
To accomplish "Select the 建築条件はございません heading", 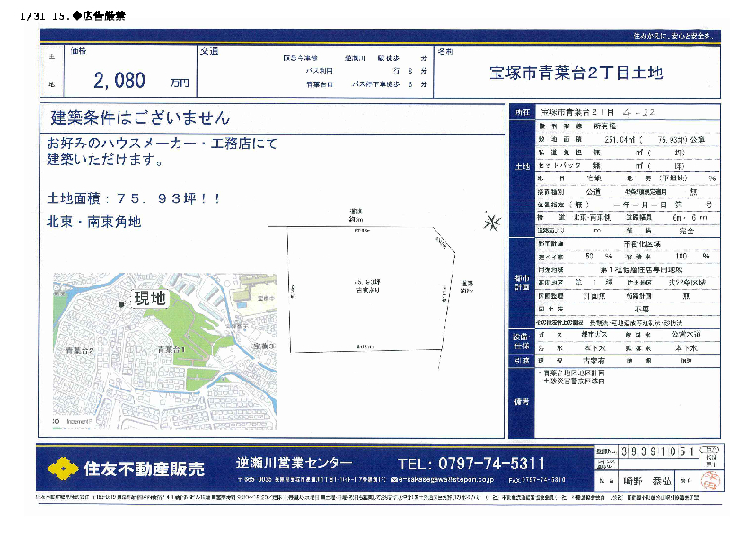I will coord(140,118).
